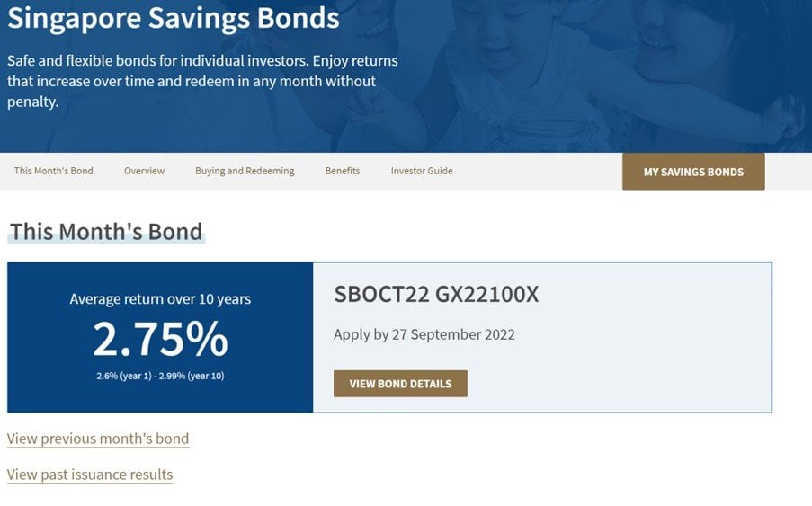This screenshot has height=506, width=812.
Task: Select the Benefits tab
Action: [x=343, y=171]
